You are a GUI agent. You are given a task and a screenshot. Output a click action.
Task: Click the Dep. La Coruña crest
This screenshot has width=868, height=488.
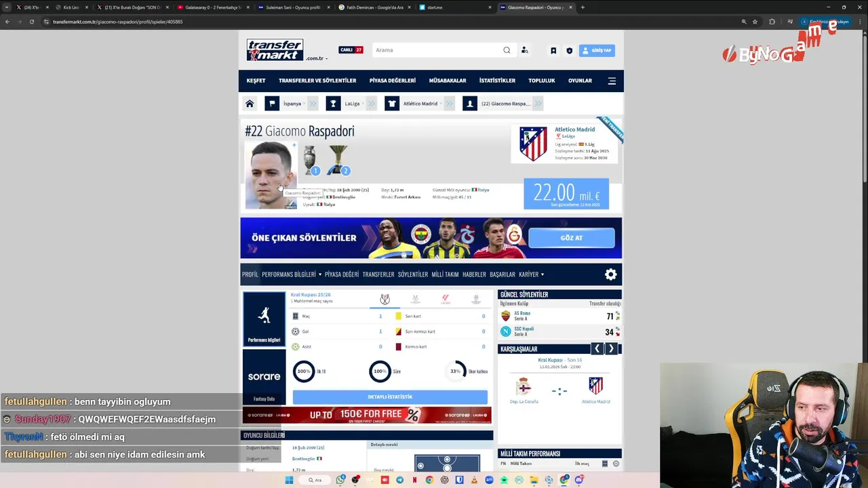click(524, 386)
